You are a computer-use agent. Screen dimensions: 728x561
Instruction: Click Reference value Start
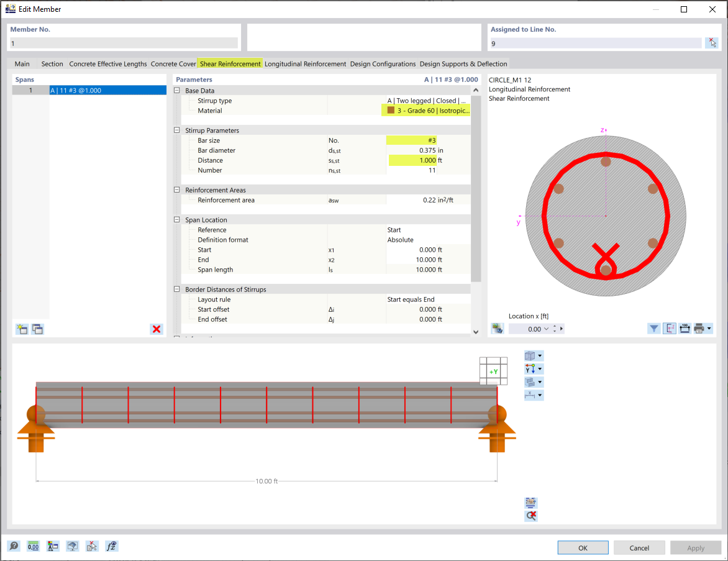428,230
